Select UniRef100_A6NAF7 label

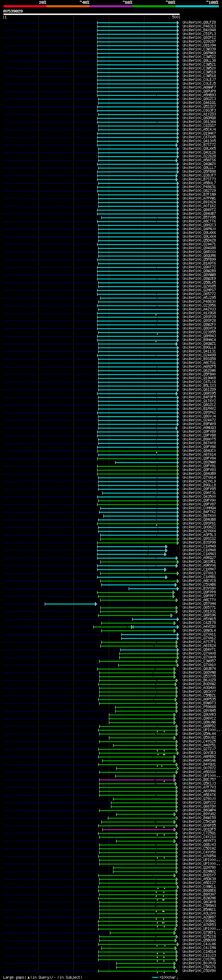click(199, 88)
